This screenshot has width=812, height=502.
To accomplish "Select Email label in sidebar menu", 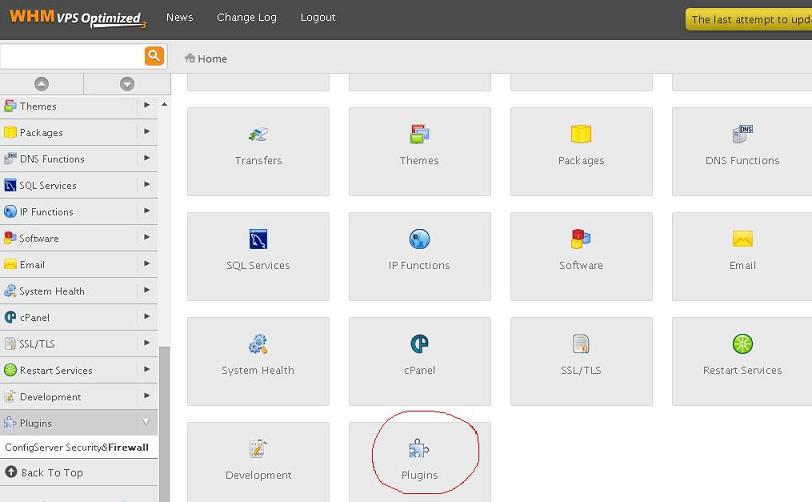I will (x=32, y=265).
